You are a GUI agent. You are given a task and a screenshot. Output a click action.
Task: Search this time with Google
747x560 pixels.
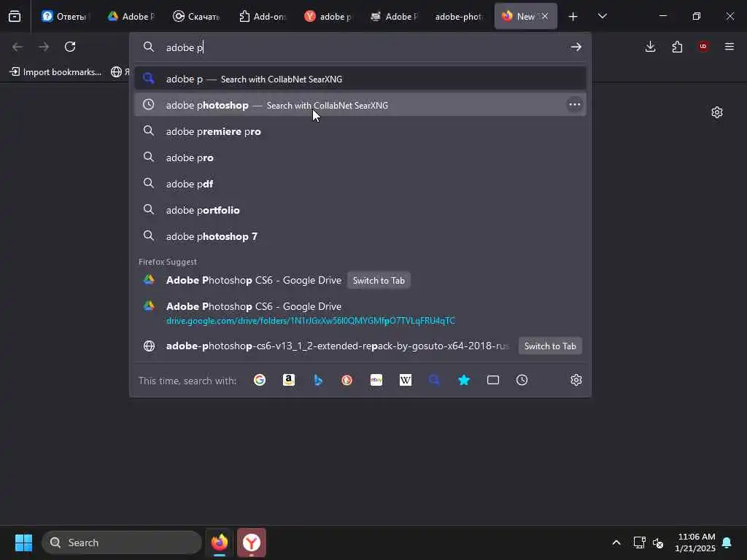click(x=260, y=380)
